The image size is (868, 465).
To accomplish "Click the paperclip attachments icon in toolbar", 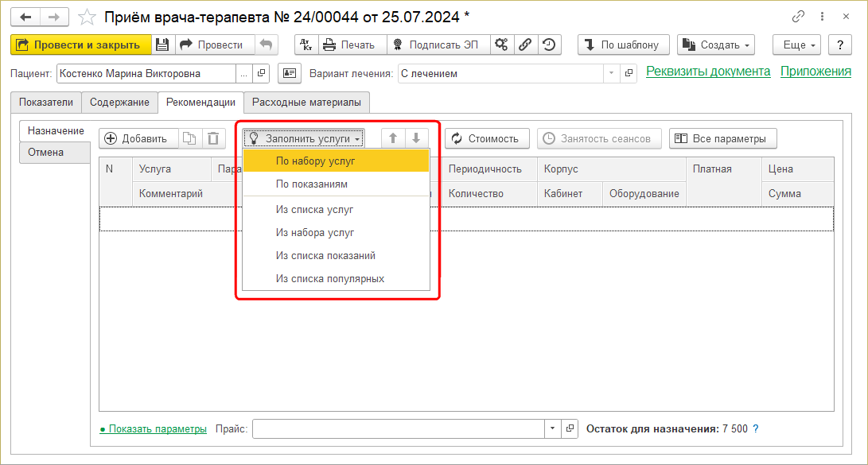I will tap(525, 45).
